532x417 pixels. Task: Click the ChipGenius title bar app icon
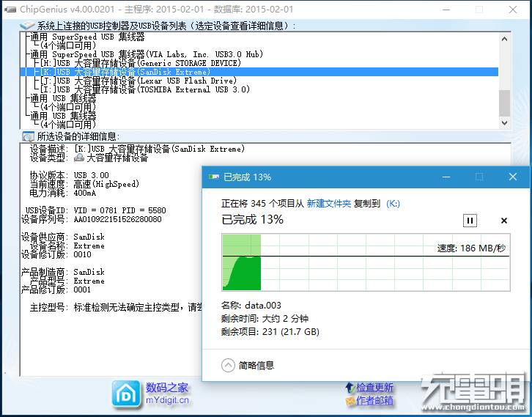[10, 10]
